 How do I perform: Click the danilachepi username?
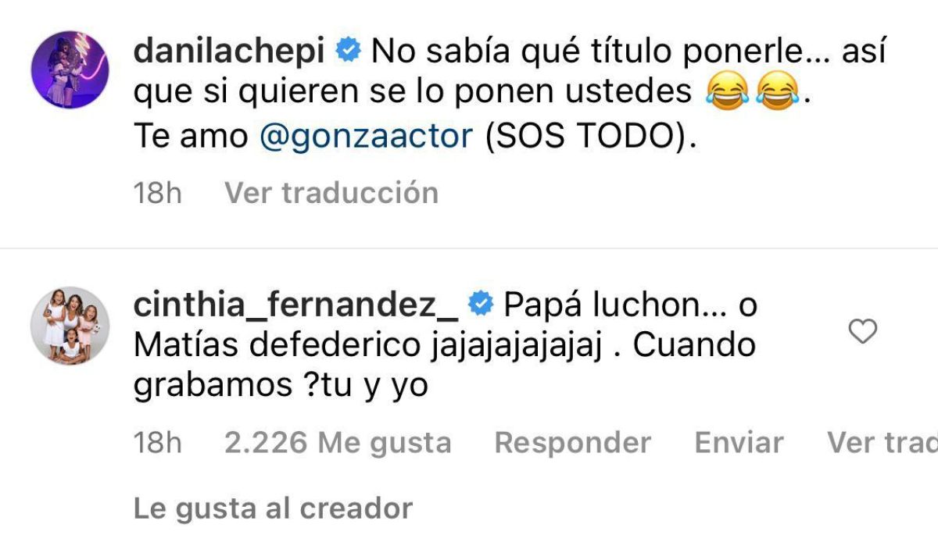coord(229,52)
